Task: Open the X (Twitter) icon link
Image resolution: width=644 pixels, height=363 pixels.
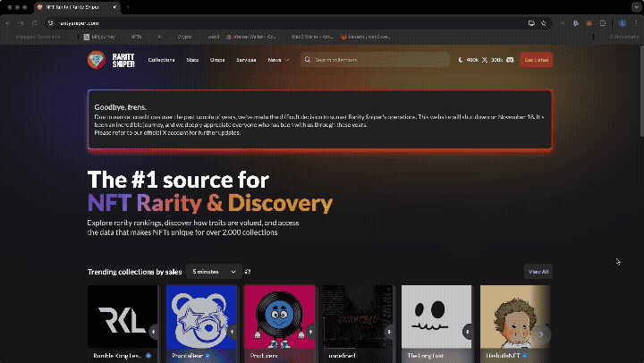Action: [485, 60]
